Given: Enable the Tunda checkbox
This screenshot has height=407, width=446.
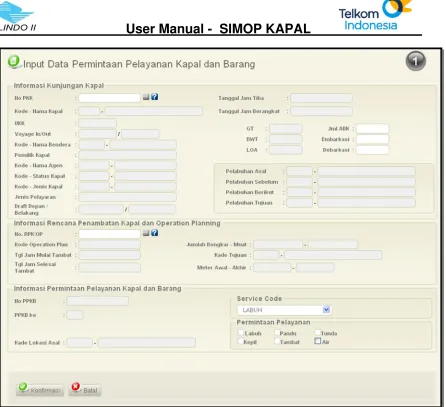Looking at the screenshot, I should click(x=318, y=333).
